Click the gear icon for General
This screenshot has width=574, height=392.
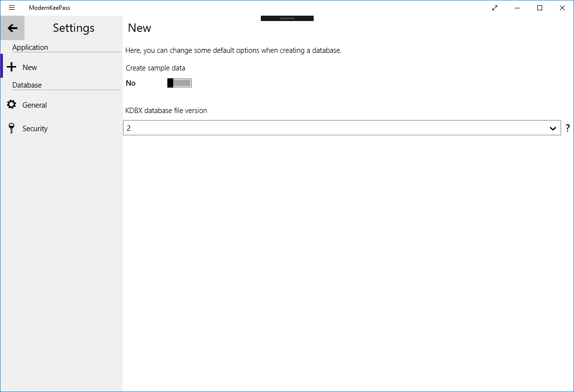[x=12, y=105]
